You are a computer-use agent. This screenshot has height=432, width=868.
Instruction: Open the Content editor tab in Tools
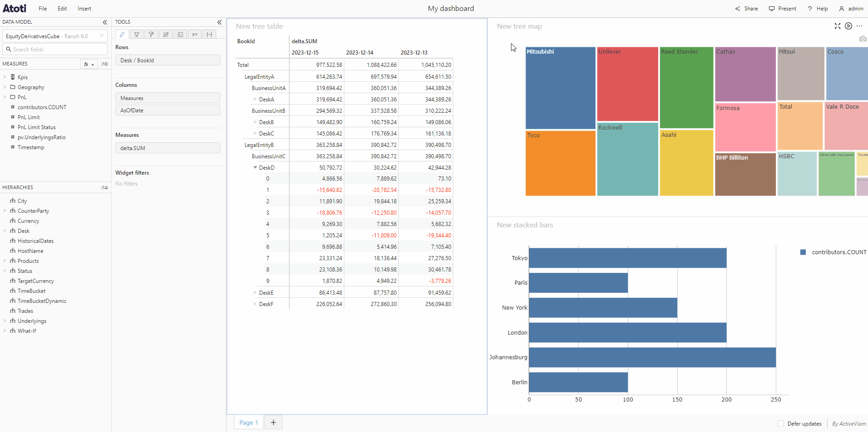click(x=122, y=35)
